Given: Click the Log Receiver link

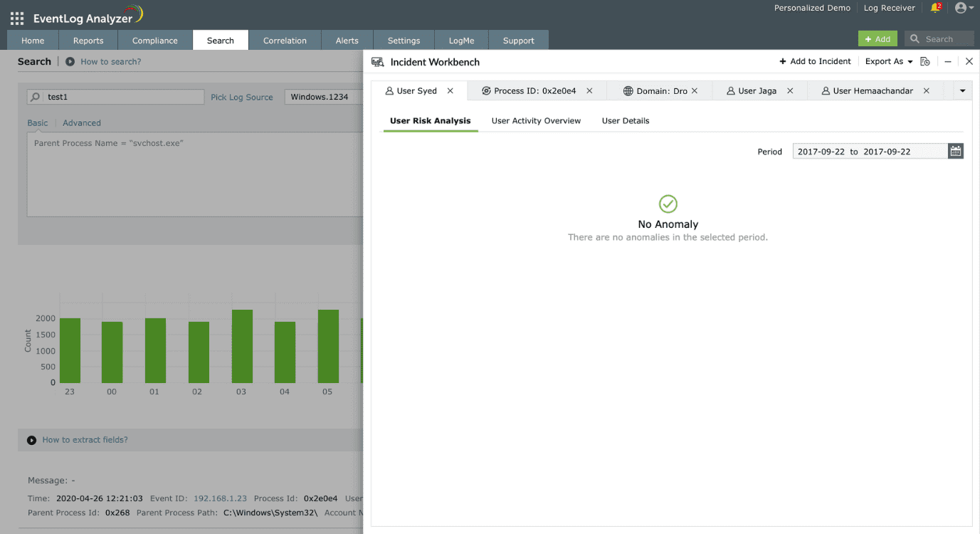Looking at the screenshot, I should [890, 8].
